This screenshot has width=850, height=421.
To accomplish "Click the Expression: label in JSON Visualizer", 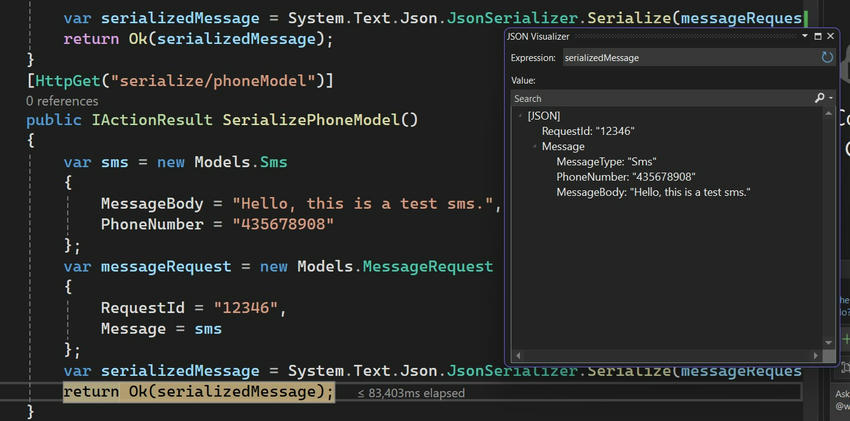I will pos(533,58).
